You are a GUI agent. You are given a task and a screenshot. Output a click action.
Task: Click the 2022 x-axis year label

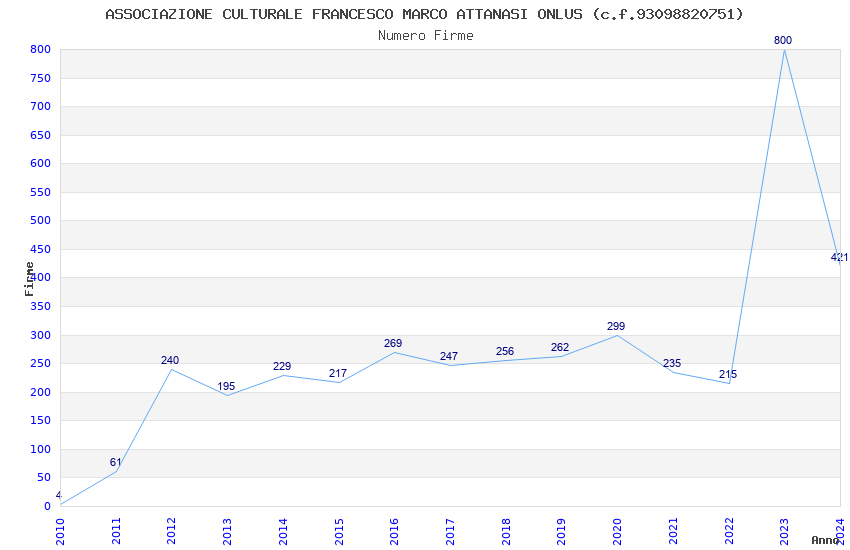(x=729, y=531)
